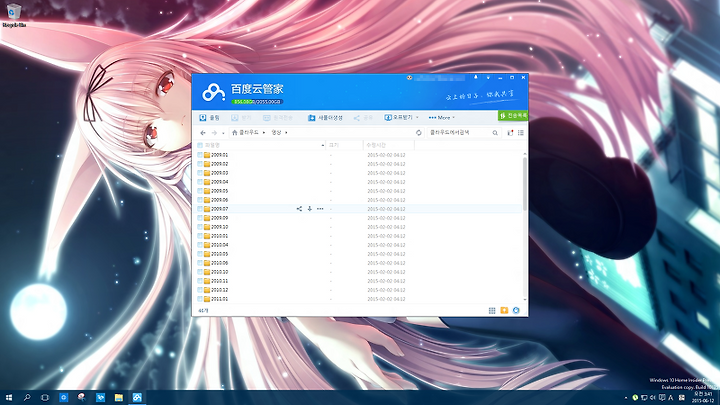This screenshot has width=720, height=405.
Task: Select the 2009.10 folder icon
Action: [207, 227]
